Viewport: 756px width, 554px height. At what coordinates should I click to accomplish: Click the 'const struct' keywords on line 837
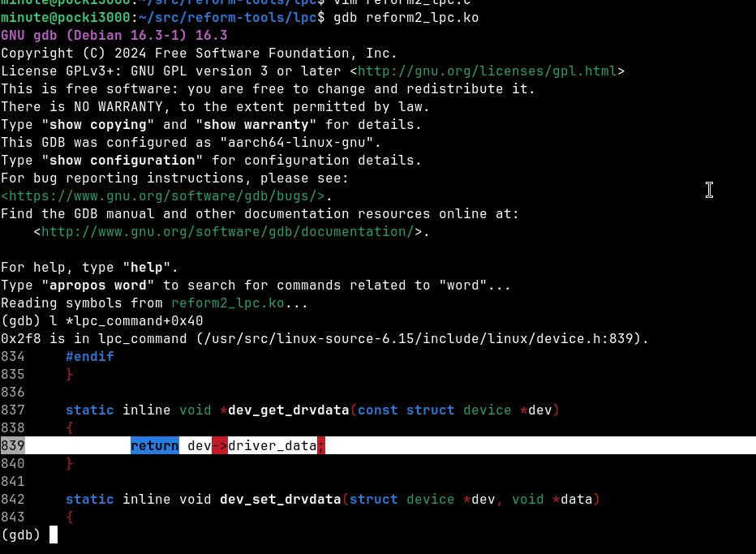[x=406, y=410]
